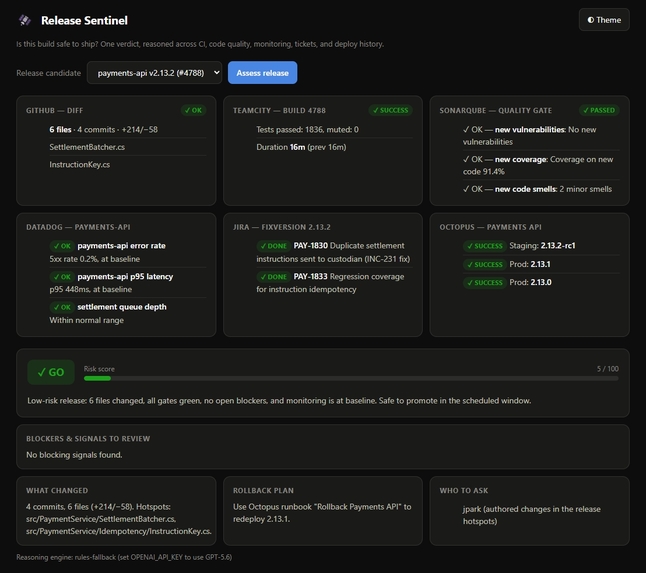Click the TeamCity SUCCESS badge

[390, 110]
